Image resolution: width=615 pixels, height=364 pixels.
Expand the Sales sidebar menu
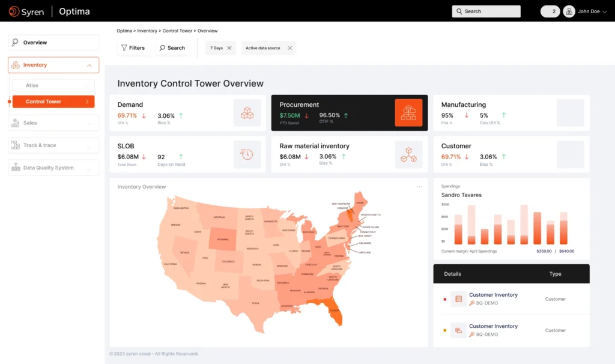point(89,123)
